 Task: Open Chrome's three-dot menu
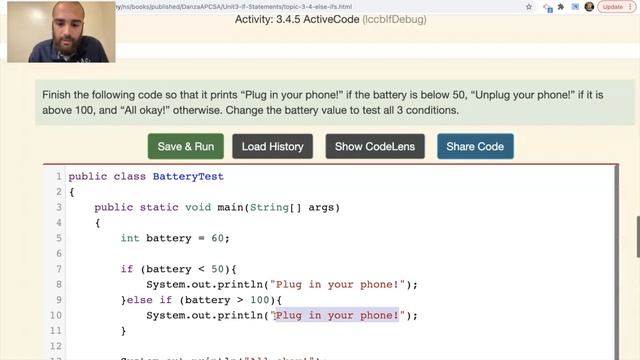630,7
